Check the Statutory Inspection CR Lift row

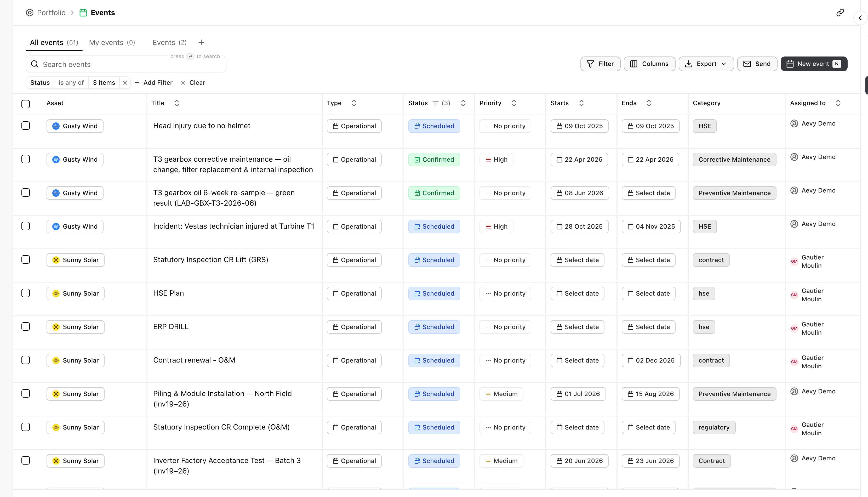tap(26, 259)
